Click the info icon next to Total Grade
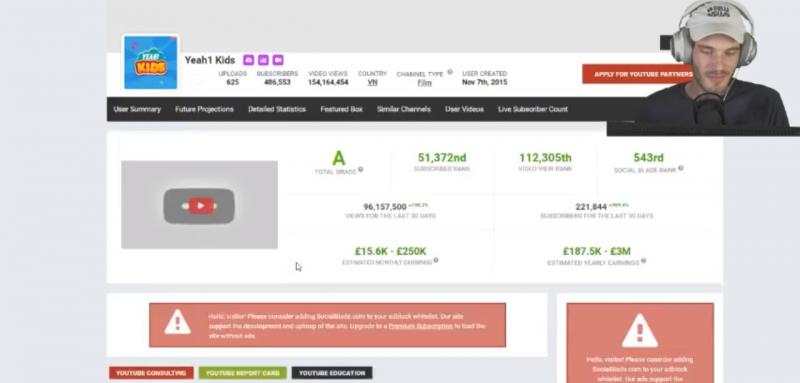Viewport: 800px width, 383px height. point(361,170)
